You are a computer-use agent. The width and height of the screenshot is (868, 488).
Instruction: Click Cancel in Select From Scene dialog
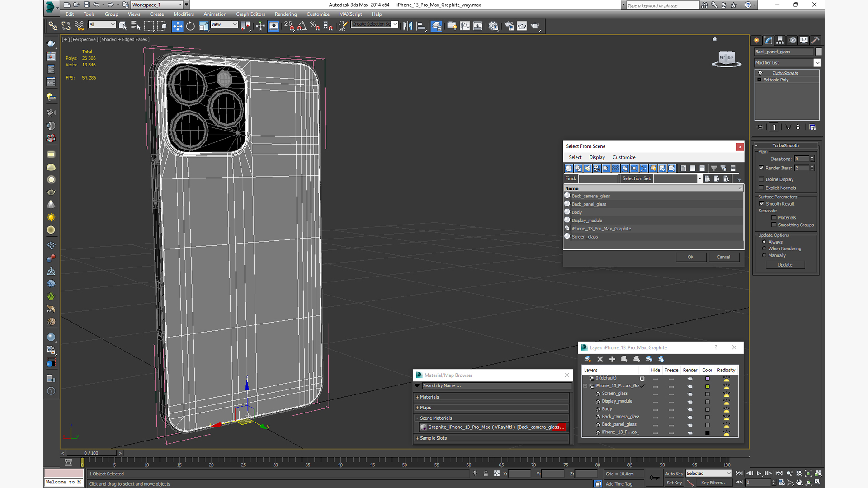click(x=723, y=257)
